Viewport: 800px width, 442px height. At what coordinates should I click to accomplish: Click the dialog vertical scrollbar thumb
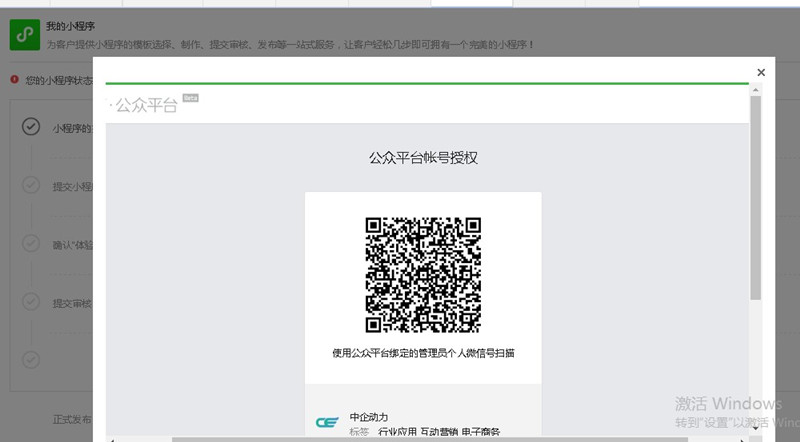[756, 198]
